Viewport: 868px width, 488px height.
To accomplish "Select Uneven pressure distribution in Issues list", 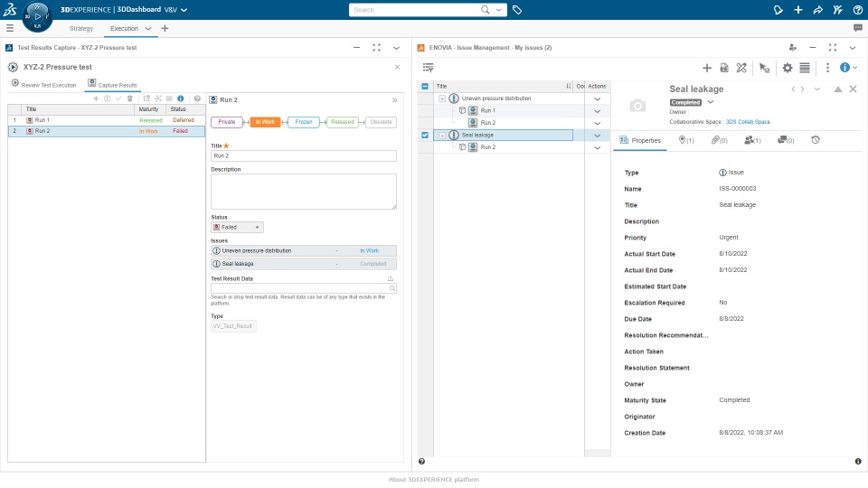I will 304,250.
